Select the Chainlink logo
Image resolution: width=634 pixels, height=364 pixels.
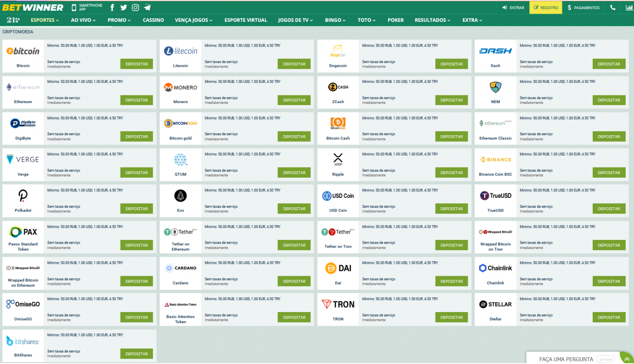click(x=495, y=268)
